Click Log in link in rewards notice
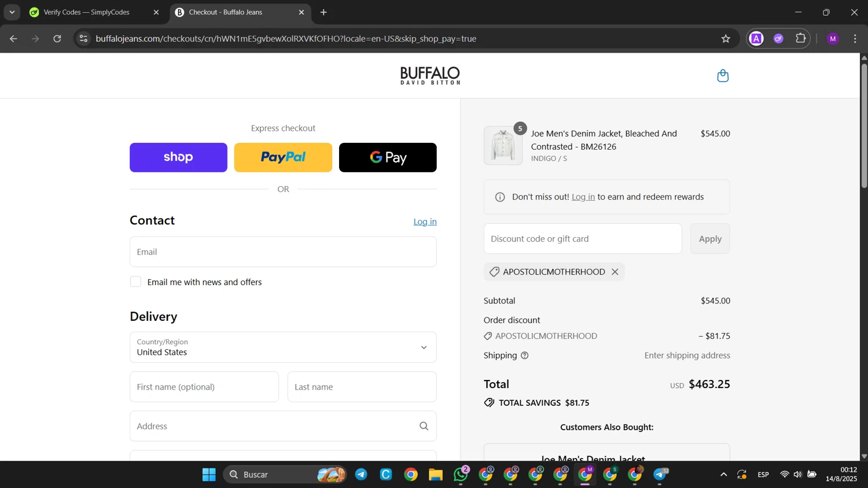Screen dimensions: 868x488 [x=583, y=197]
